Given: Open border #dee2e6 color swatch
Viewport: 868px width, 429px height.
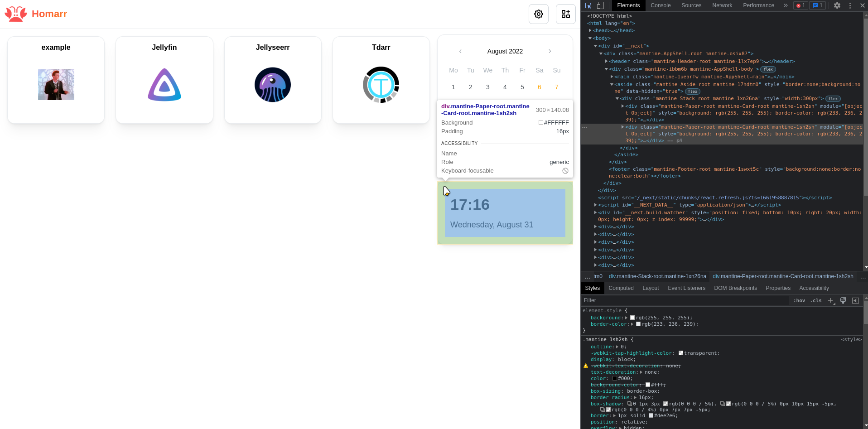Looking at the screenshot, I should click(x=651, y=415).
